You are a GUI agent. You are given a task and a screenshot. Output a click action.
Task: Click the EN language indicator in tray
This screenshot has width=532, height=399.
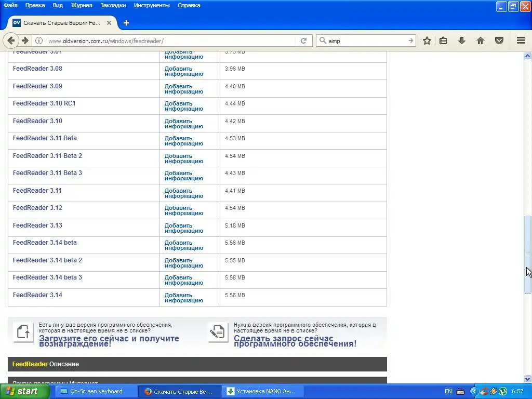click(x=448, y=391)
